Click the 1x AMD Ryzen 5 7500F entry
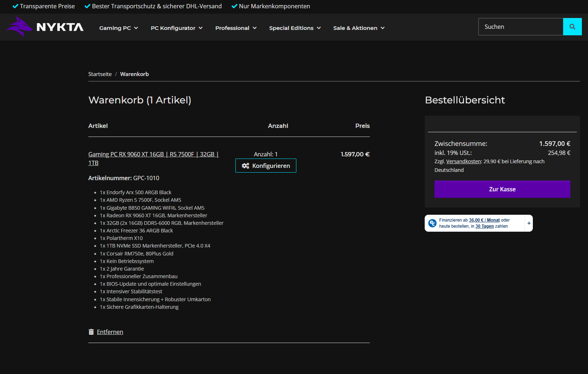 (141, 200)
